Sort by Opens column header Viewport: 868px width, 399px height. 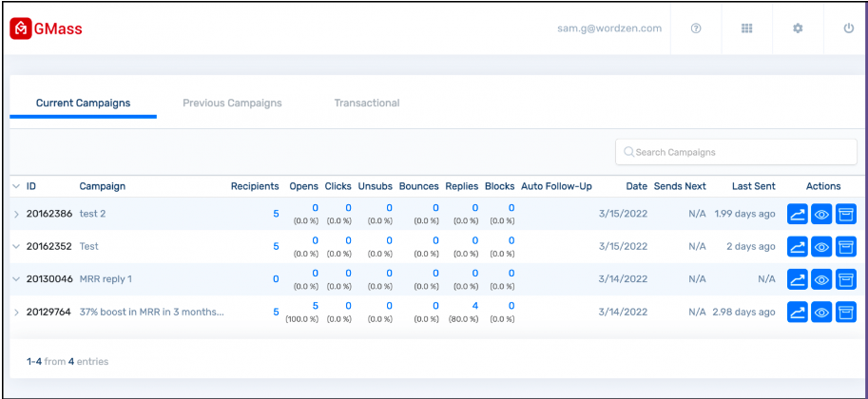coord(304,186)
